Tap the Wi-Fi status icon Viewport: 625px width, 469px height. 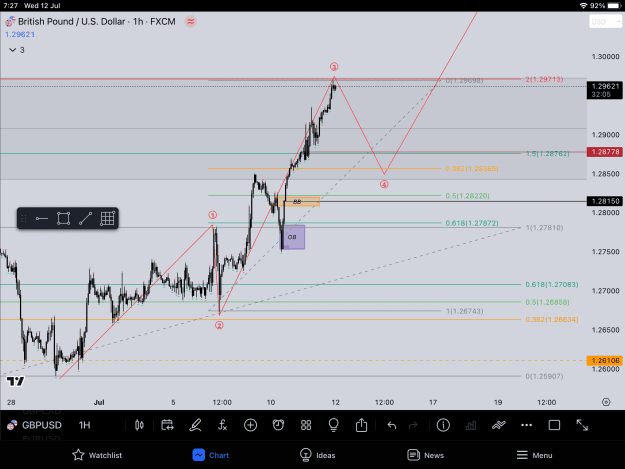coord(584,6)
